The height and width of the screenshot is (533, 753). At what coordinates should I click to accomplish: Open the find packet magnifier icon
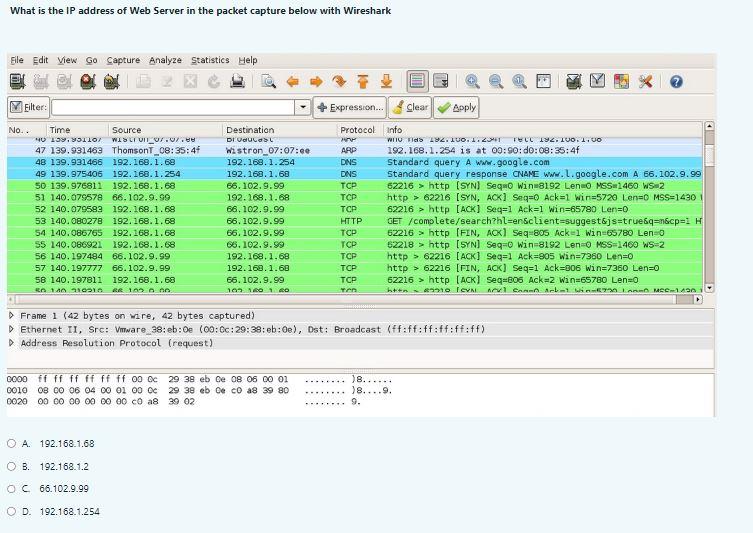pos(268,81)
